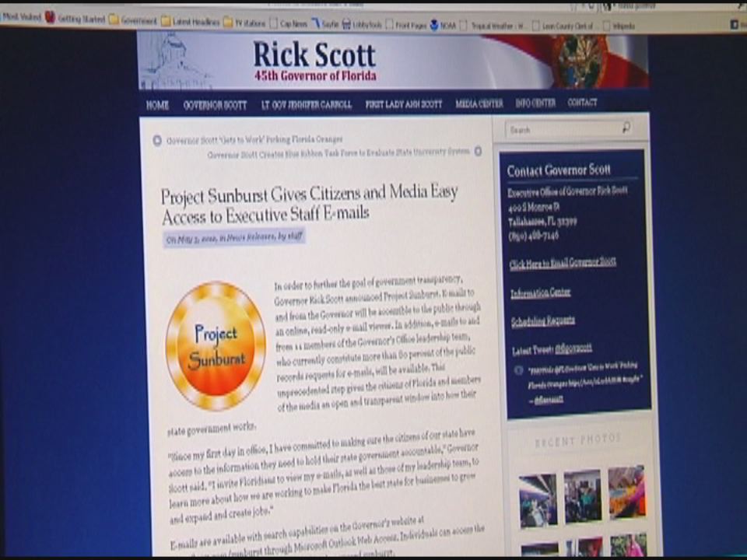Open the Scheduling Requests link
This screenshot has width=747, height=560.
pyautogui.click(x=543, y=321)
